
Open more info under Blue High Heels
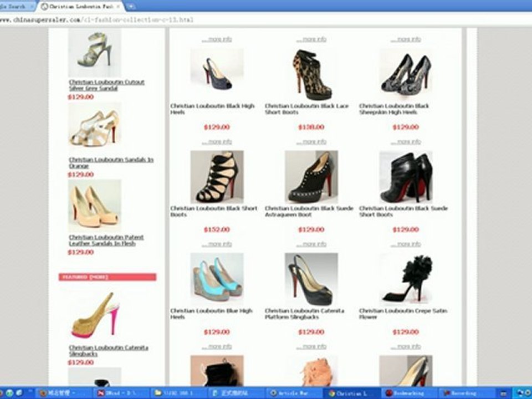pyautogui.click(x=217, y=346)
